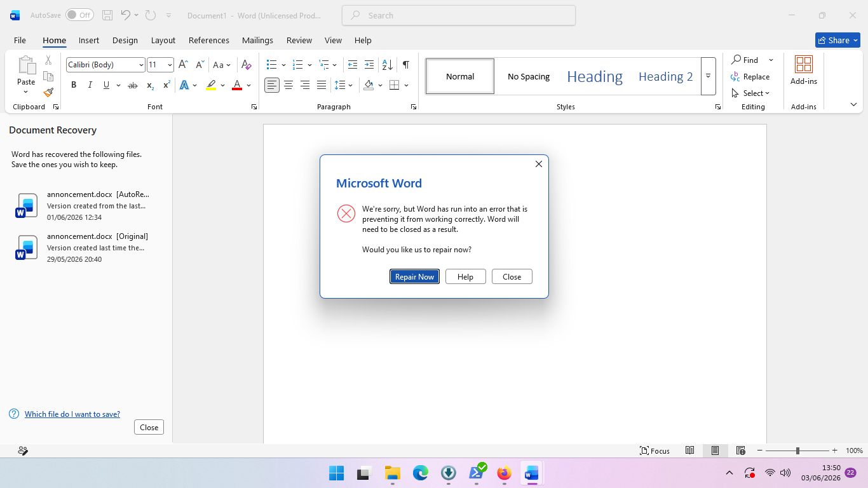
Task: Click the Paste clipboard icon
Action: click(x=26, y=65)
